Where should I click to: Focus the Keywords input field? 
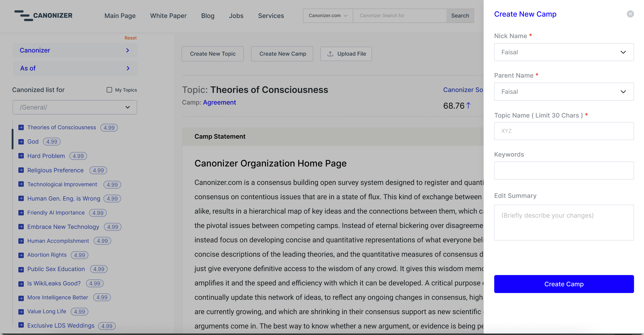564,170
